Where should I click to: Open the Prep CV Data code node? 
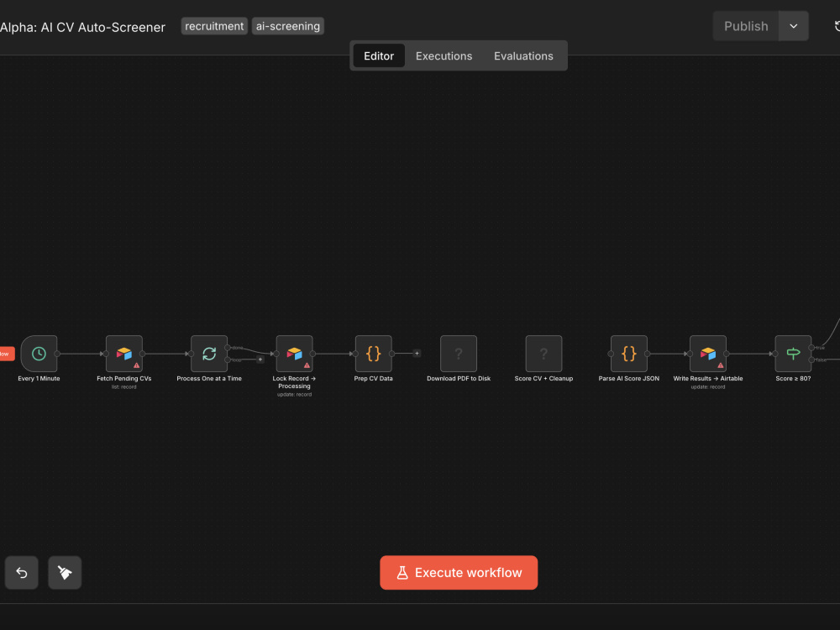click(374, 354)
